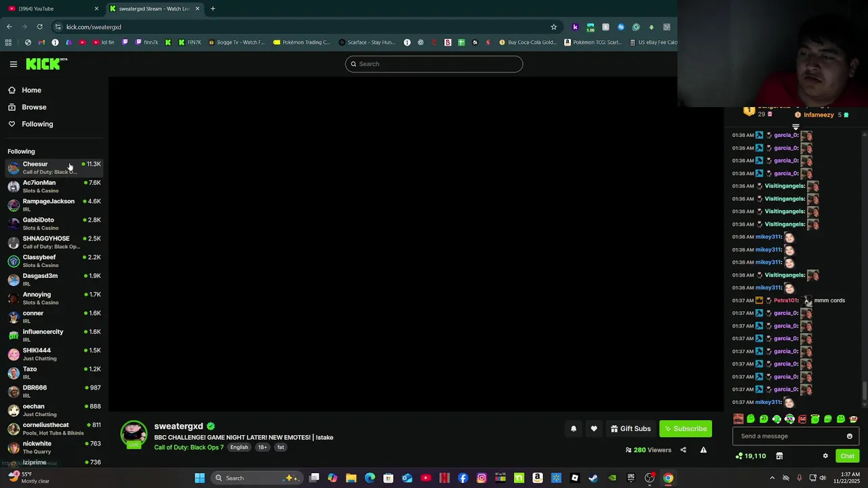Open Cheesur channel in following list
The image size is (868, 488).
click(x=54, y=167)
